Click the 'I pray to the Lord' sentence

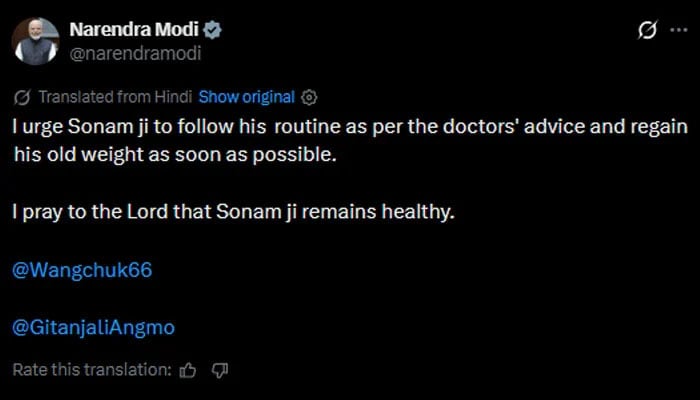(233, 212)
